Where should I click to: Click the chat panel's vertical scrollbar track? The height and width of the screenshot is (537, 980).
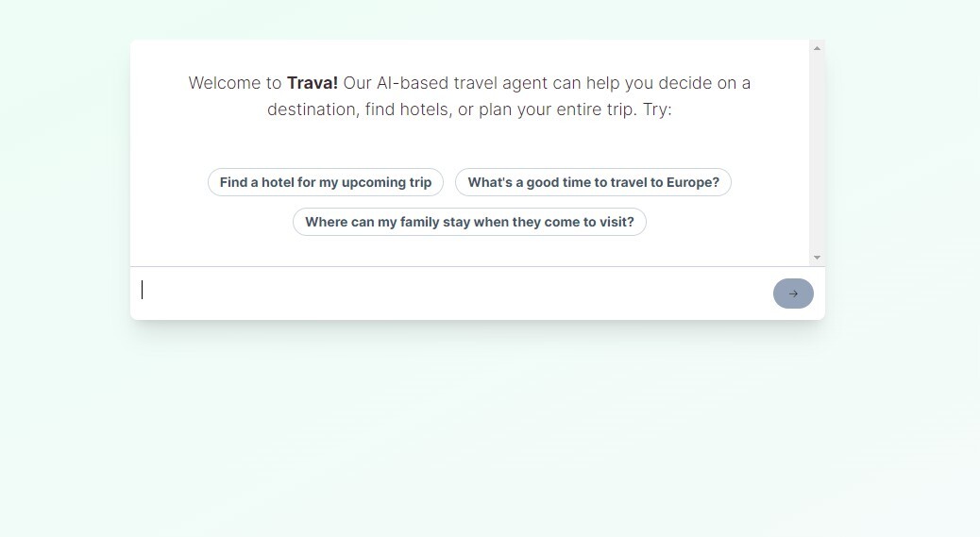(817, 151)
